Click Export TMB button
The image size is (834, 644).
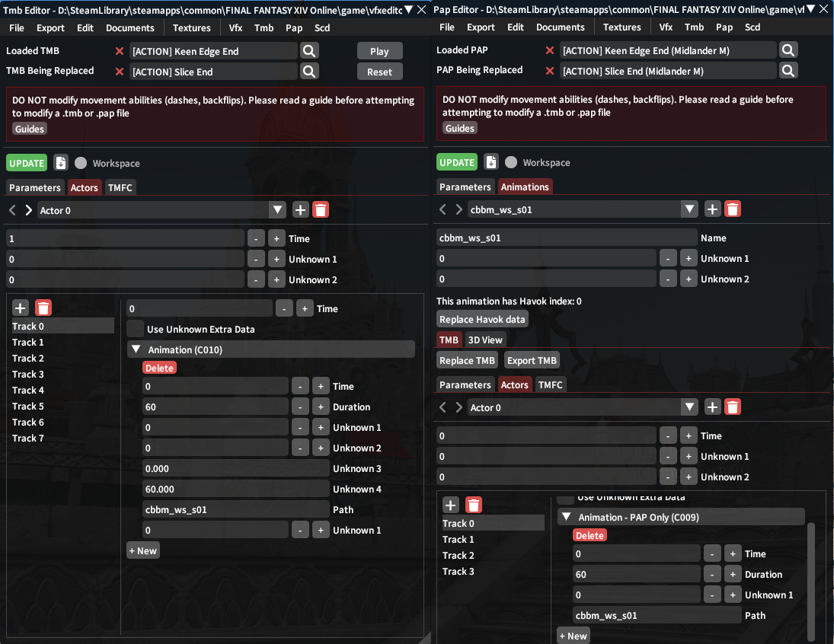[x=532, y=360]
